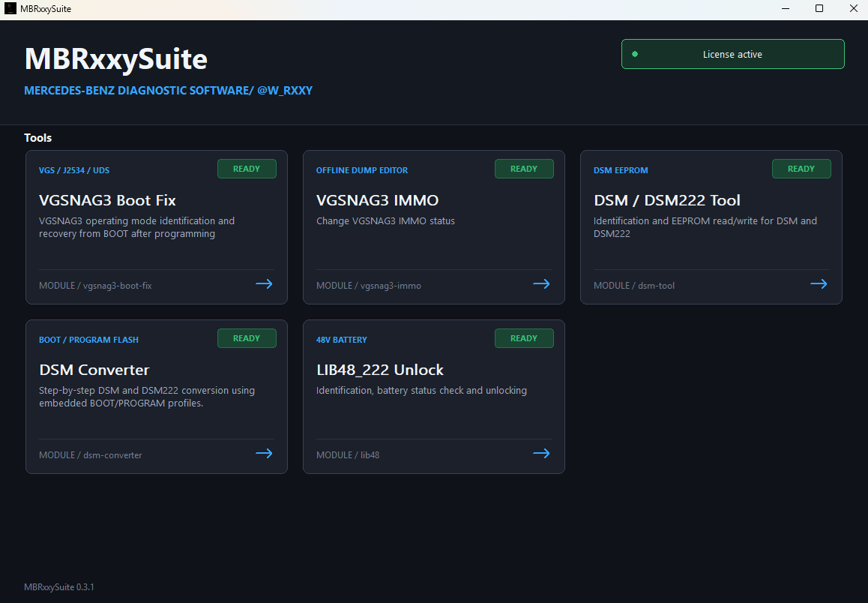Click the Mercedes-Benz Diagnostic Software subtitle

[x=169, y=90]
